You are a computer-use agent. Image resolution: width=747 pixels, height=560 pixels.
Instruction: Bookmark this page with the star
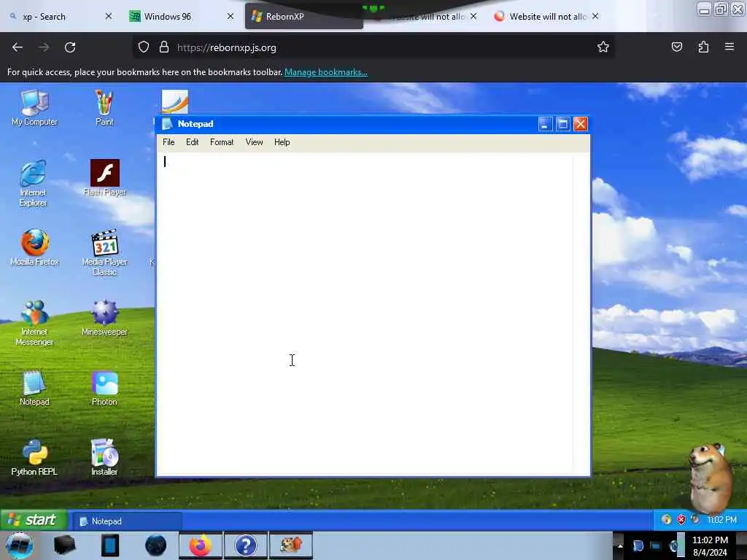[x=603, y=47]
